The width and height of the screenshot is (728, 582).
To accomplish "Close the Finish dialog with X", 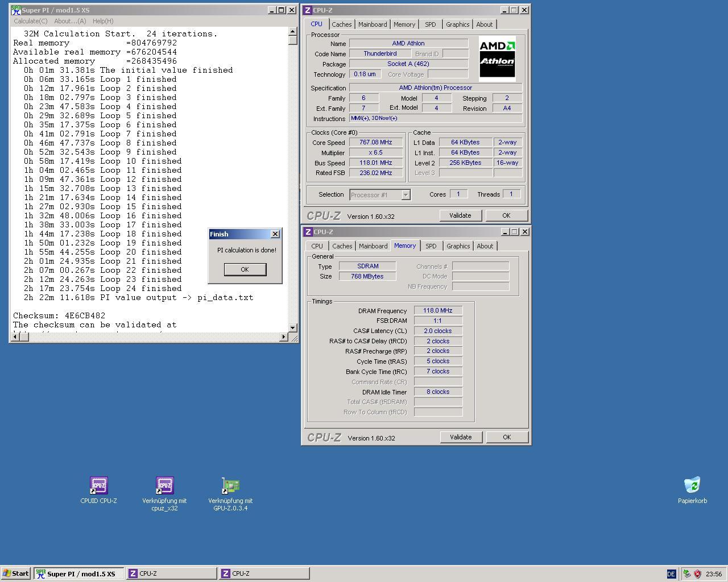I will tap(275, 234).
